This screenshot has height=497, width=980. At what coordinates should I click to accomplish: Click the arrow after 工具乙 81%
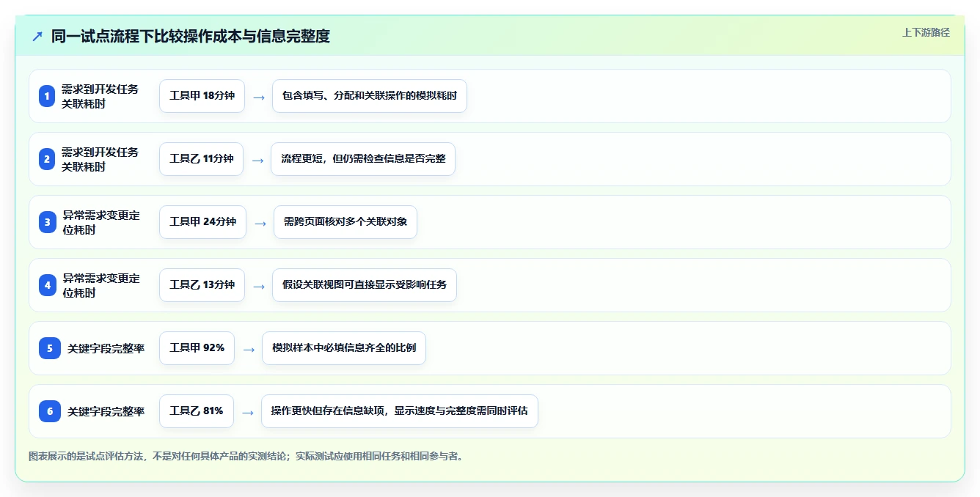click(247, 412)
